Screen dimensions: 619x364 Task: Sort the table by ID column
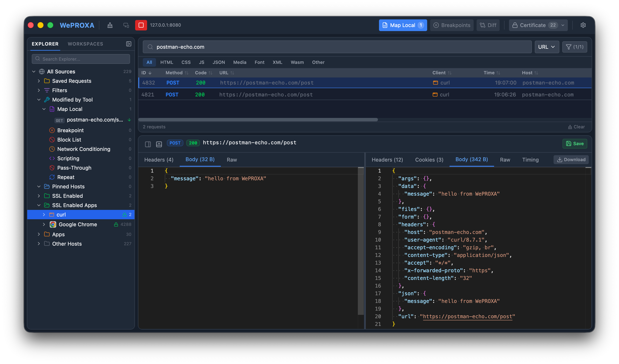click(146, 73)
